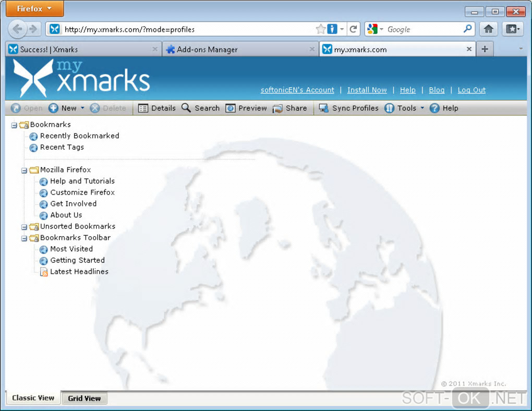532x411 pixels.
Task: Open the Tools dropdown arrow
Action: 422,108
